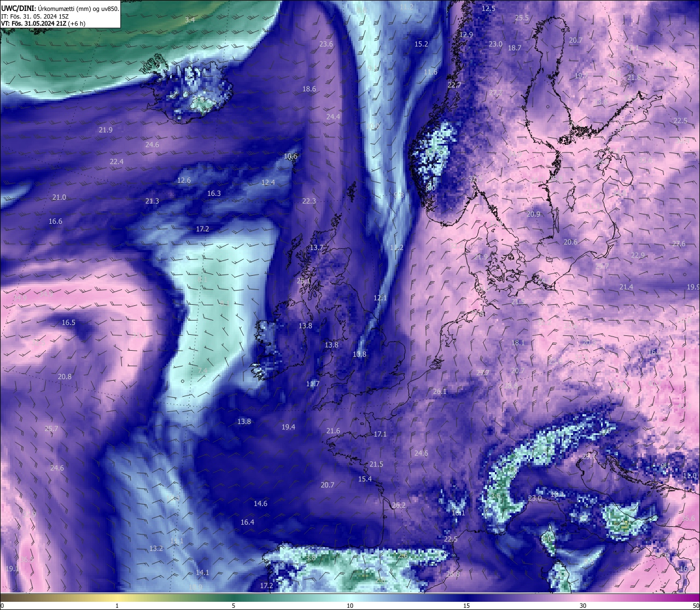Click the 23.6 value on the map
Screen dimensions: 700x610
point(326,44)
